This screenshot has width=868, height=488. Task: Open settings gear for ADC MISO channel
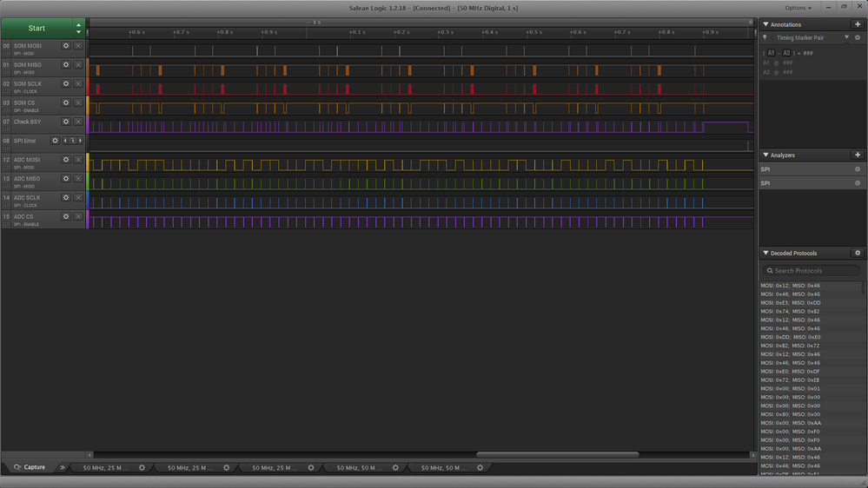(66, 179)
